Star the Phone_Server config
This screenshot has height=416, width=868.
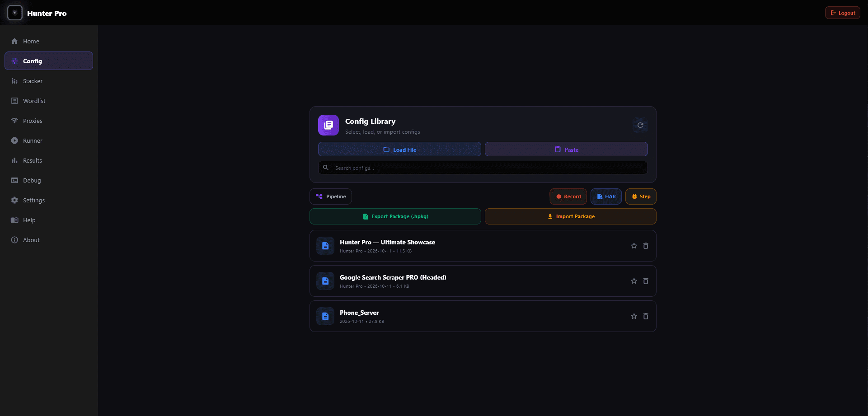(634, 316)
